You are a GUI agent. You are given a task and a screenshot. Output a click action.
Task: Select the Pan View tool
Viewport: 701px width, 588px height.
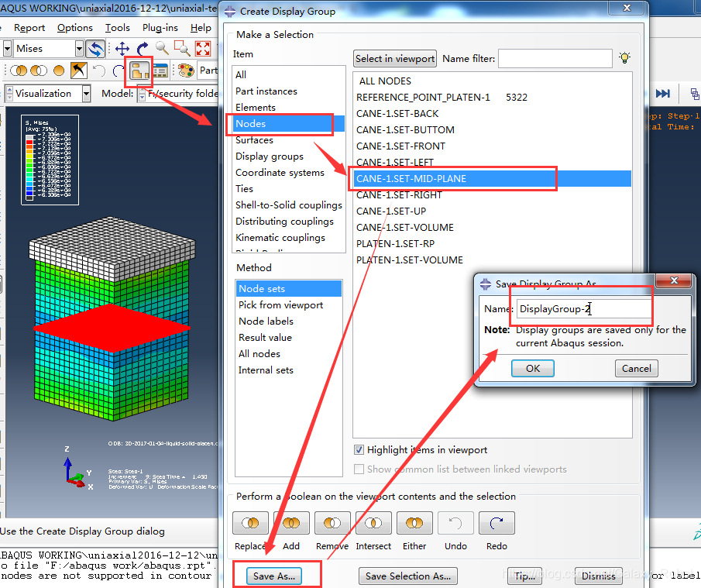122,49
